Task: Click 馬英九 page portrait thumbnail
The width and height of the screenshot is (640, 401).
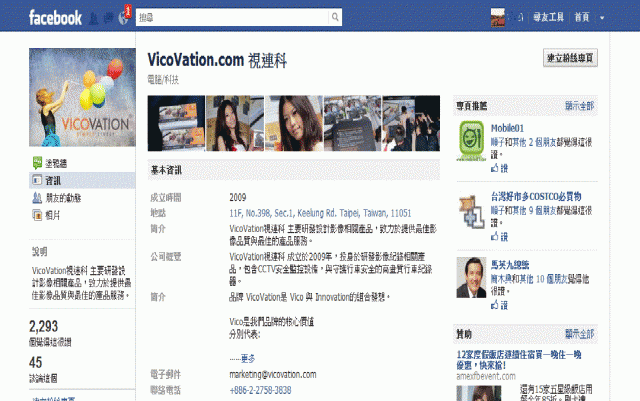Action: (x=471, y=277)
